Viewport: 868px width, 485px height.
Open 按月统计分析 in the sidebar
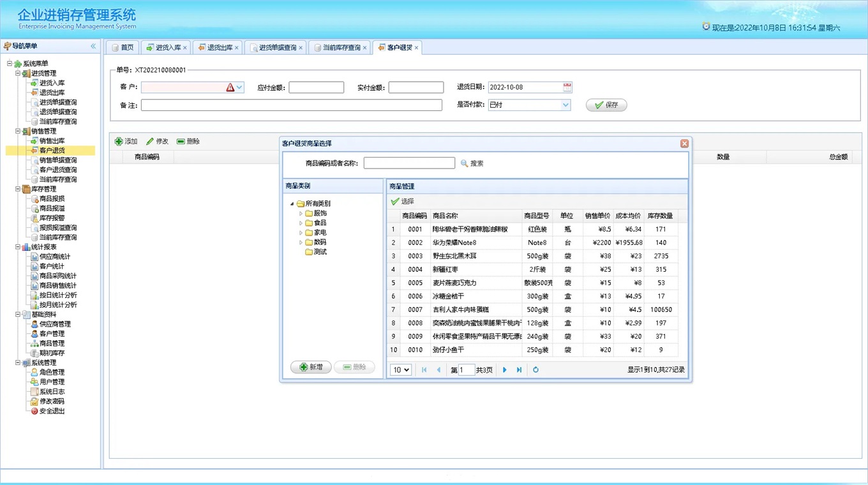pyautogui.click(x=58, y=305)
